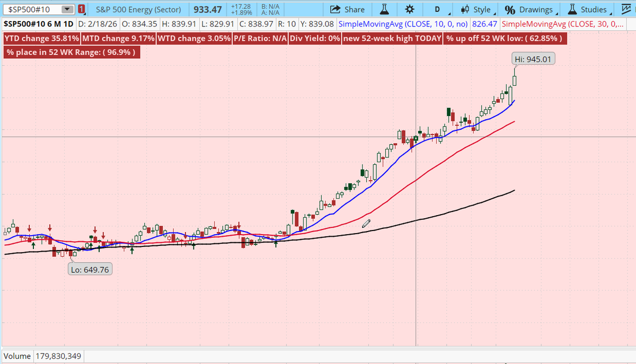Click the SimpleMovingAvg (CLOSE, 10, 0, no) label
636x364 pixels.
click(403, 24)
